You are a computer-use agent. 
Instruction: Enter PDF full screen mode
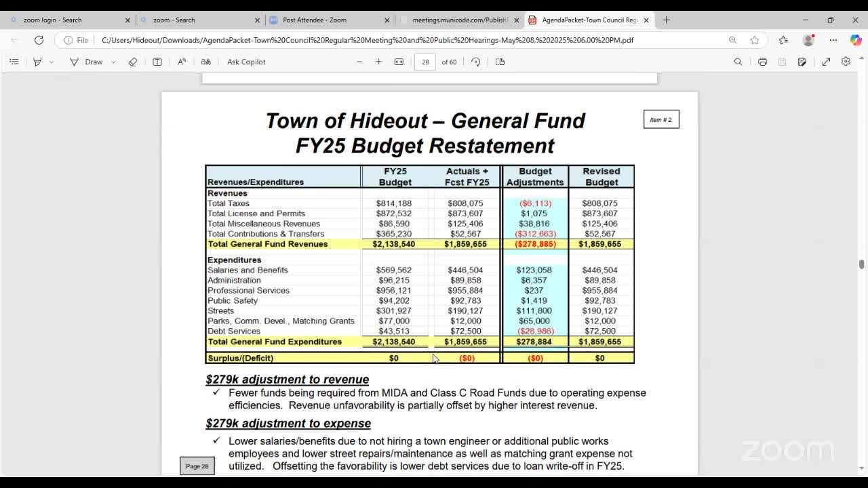(x=826, y=62)
